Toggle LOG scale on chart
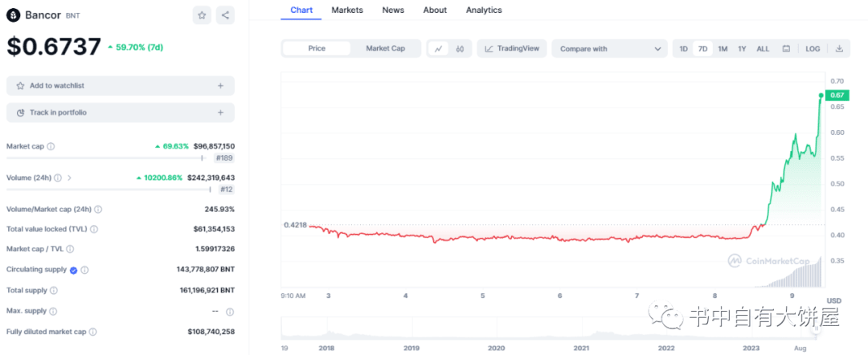Viewport: 868px width, 355px height. [813, 48]
